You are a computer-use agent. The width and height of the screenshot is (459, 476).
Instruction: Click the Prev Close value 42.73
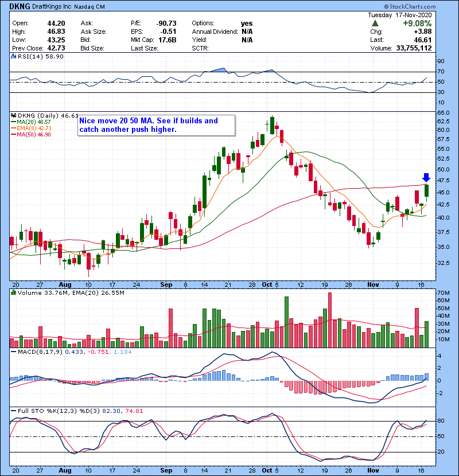click(x=56, y=48)
